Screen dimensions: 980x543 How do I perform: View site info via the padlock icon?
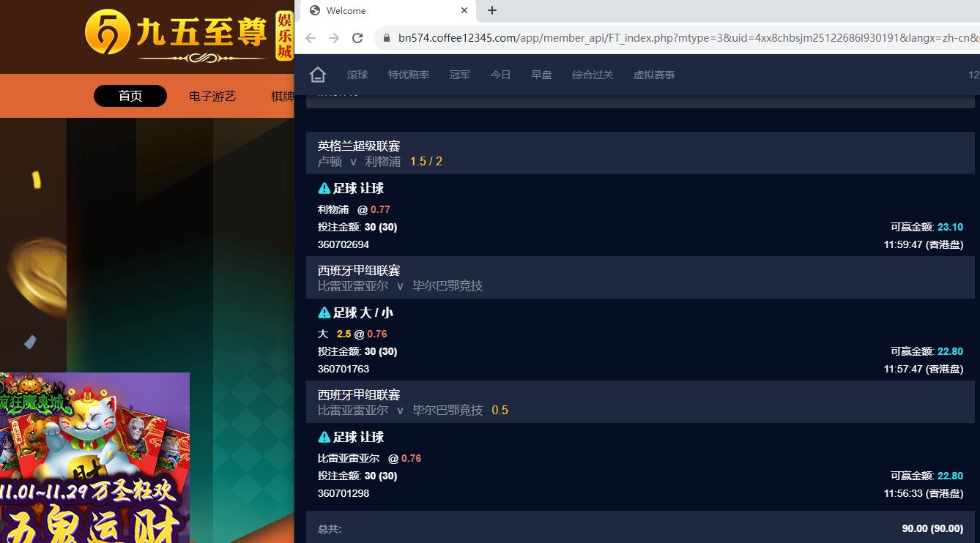[386, 38]
